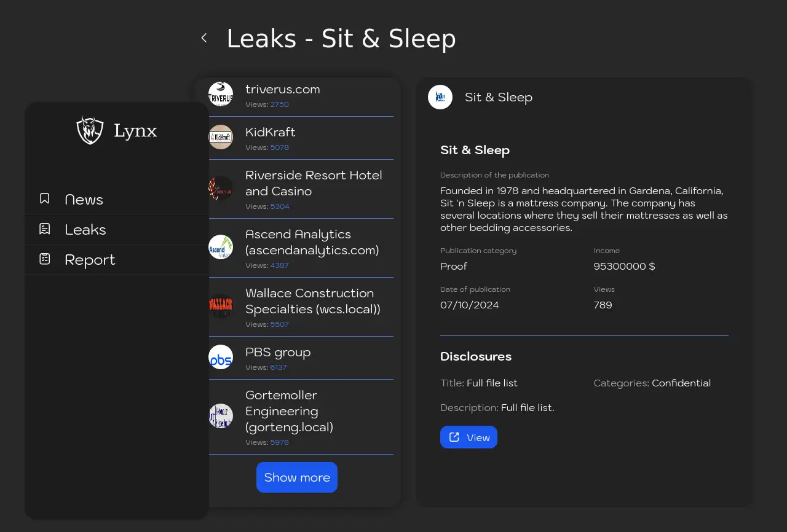The image size is (787, 532).
Task: Click the Gortemoller Engineering logo thumbnail
Action: tap(221, 416)
